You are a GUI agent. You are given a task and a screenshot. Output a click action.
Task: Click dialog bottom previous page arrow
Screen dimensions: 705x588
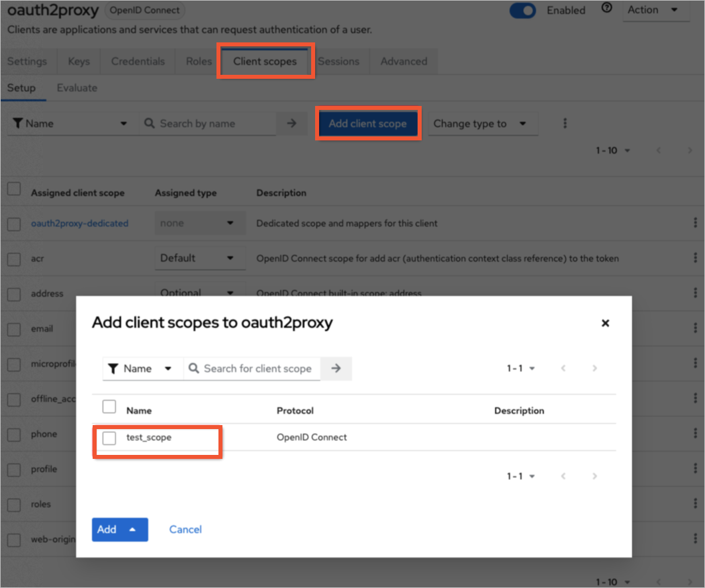point(563,476)
